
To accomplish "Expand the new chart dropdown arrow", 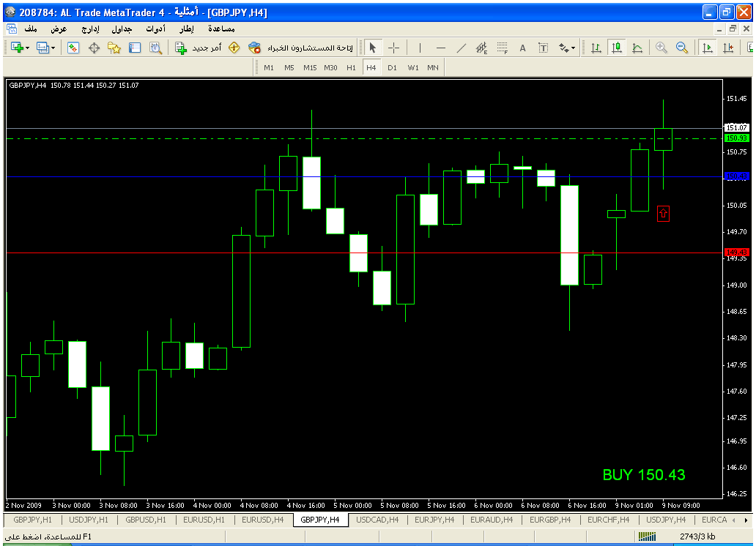I will [27, 48].
